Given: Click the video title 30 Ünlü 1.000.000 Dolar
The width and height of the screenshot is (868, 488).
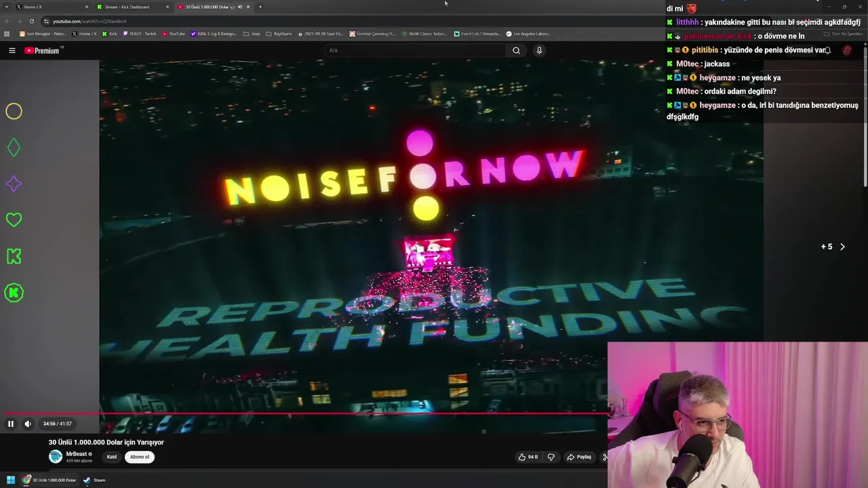Looking at the screenshot, I should click(106, 442).
